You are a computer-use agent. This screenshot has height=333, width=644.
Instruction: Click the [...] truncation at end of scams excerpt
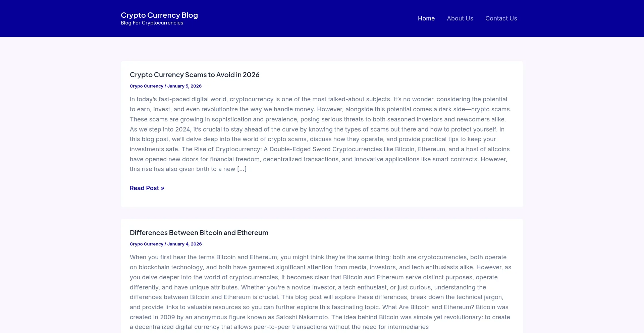[x=242, y=169]
